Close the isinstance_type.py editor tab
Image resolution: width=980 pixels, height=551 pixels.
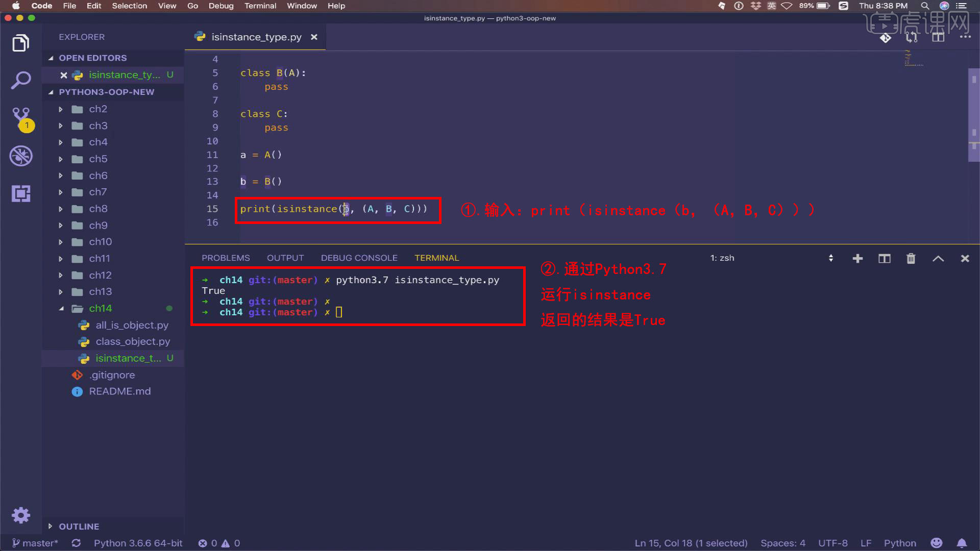pyautogui.click(x=314, y=37)
